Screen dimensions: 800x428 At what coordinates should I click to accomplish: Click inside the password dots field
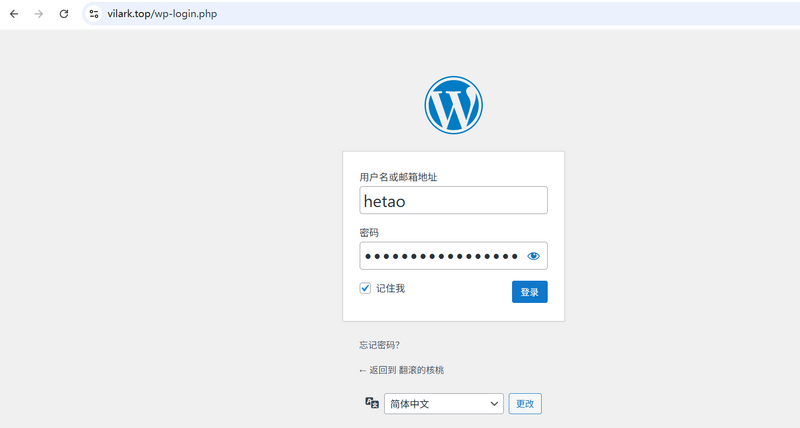440,256
